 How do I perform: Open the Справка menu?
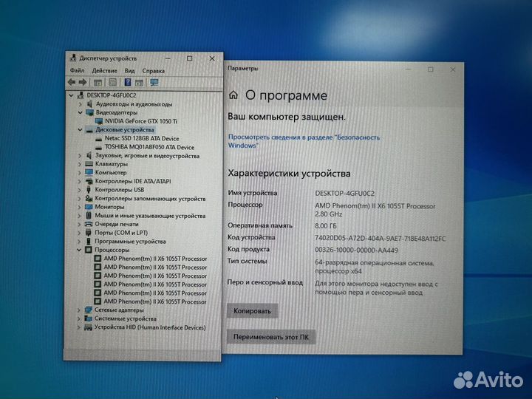tap(153, 71)
